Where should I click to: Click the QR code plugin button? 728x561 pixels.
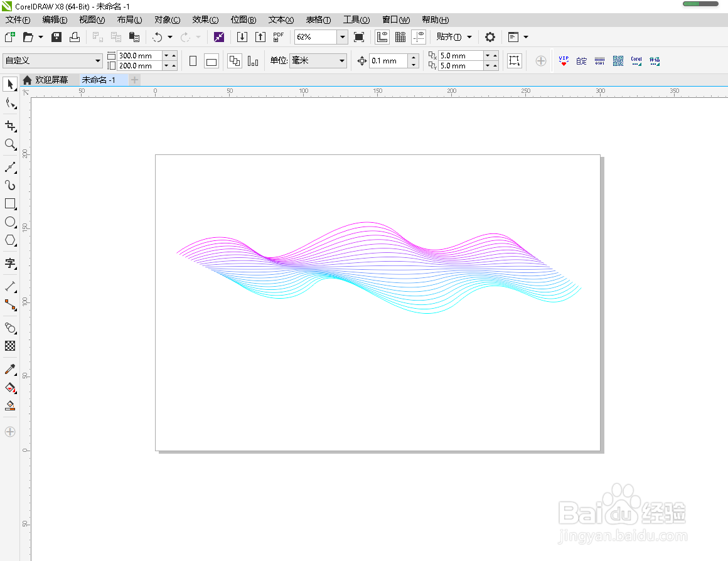coord(618,61)
